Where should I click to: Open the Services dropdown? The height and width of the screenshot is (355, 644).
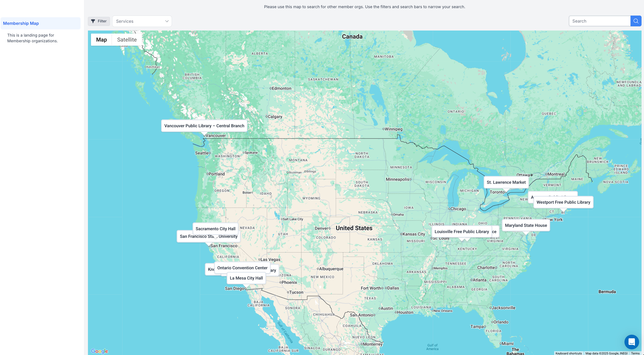point(142,21)
